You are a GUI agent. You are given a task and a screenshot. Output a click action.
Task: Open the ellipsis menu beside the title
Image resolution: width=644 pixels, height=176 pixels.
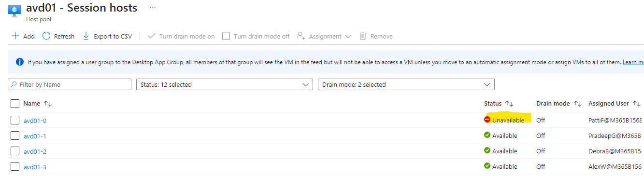click(153, 8)
